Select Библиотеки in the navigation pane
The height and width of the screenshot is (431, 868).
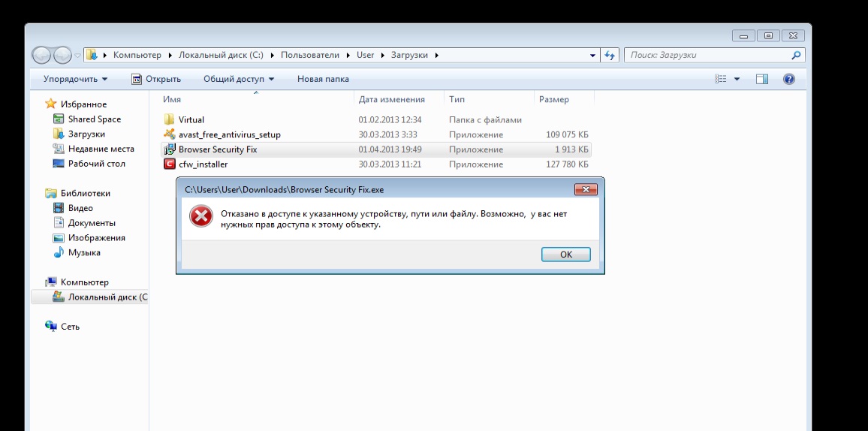pyautogui.click(x=86, y=193)
